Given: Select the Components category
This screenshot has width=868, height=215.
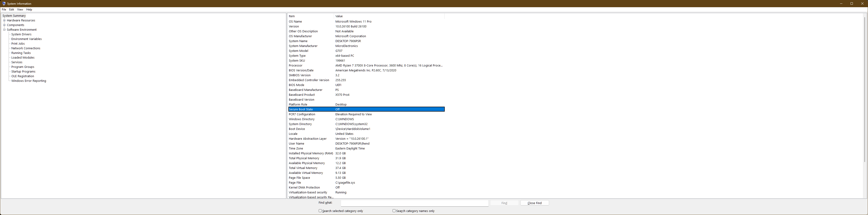Looking at the screenshot, I should tap(16, 25).
